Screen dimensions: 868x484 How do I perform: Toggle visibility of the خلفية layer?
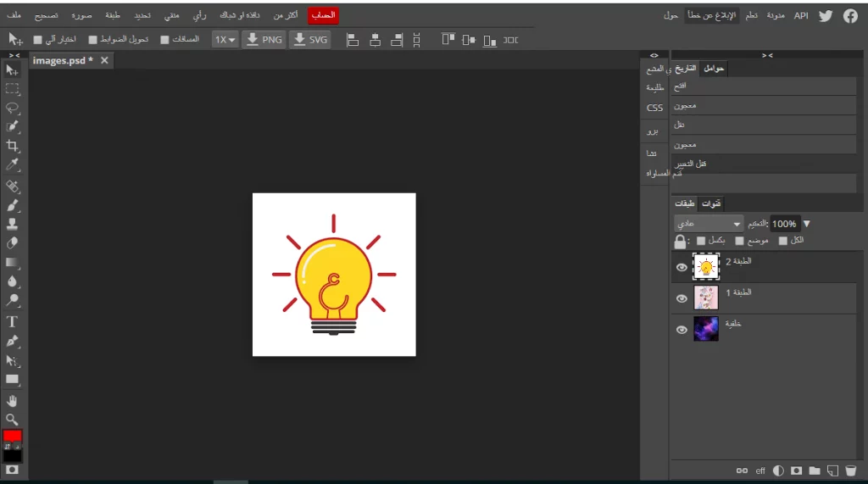click(682, 330)
